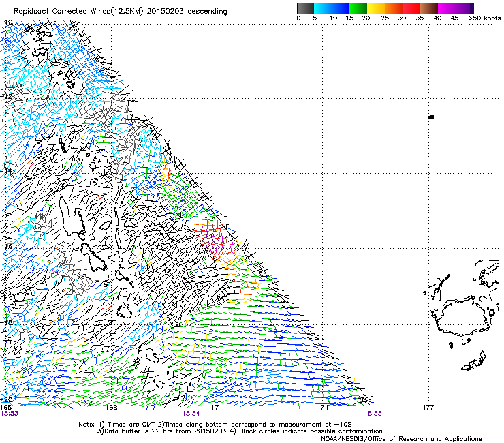504x443 pixels.
Task: Click legend tick label '10'
Action: (x=333, y=18)
